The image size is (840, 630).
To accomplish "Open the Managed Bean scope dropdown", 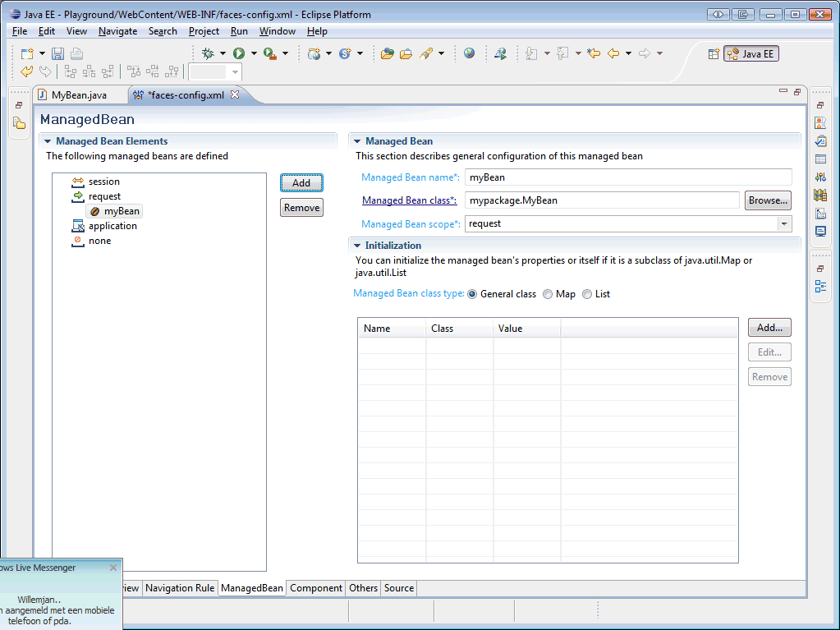I will (x=784, y=223).
